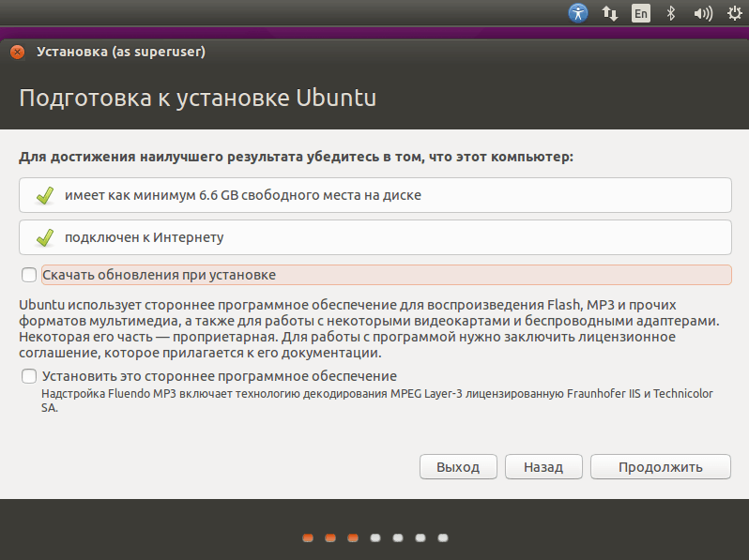This screenshot has height=560, width=749.
Task: Click the checkmark beside подключен к Интернету
Action: [x=45, y=237]
